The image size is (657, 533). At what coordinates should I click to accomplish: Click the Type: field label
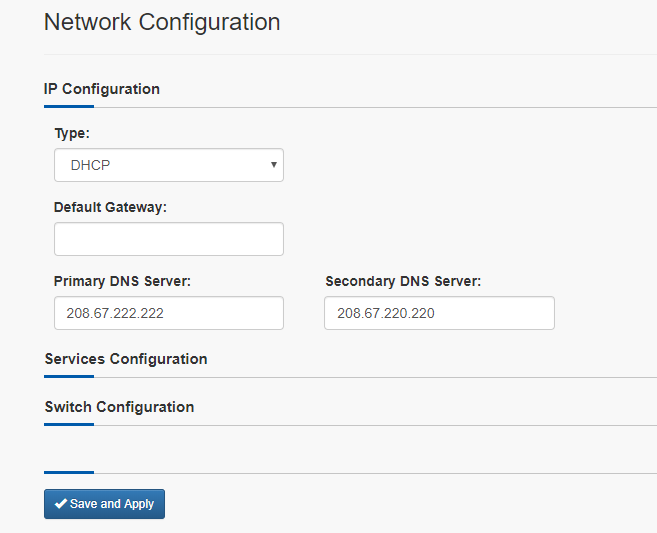72,133
